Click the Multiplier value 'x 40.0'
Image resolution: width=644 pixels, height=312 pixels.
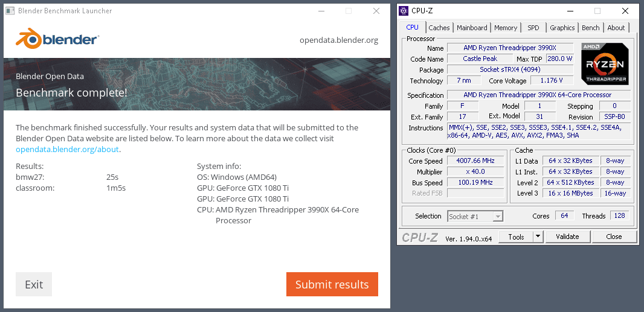[x=475, y=171]
